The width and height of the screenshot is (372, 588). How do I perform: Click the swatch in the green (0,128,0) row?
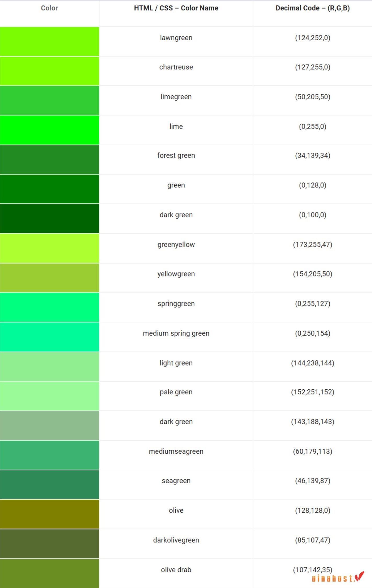pos(49,189)
